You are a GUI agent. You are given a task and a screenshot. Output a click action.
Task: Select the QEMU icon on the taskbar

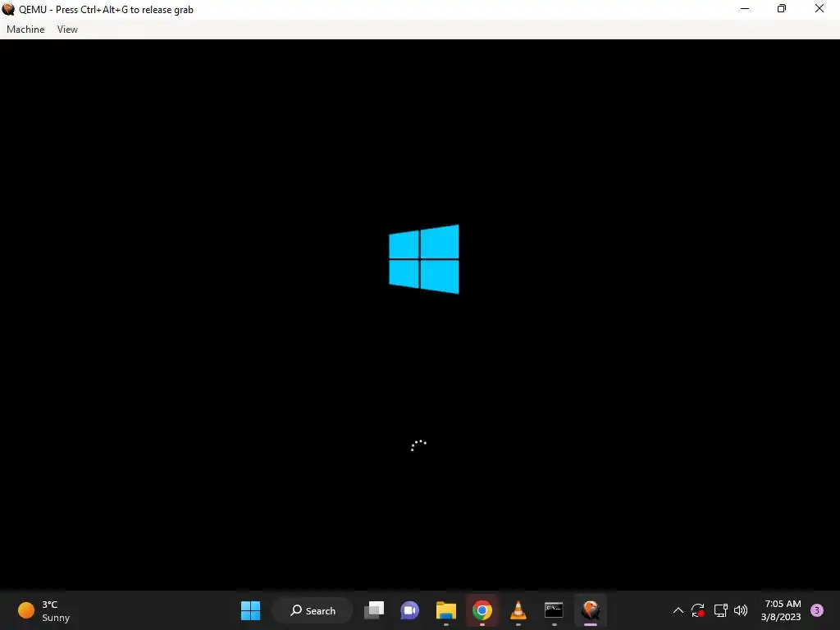[591, 610]
